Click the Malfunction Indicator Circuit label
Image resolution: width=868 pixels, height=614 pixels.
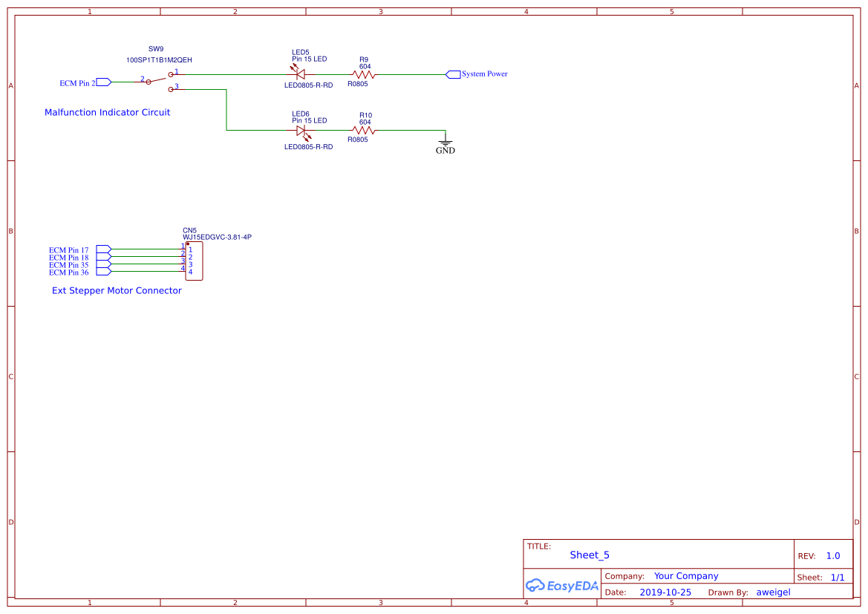pos(107,112)
